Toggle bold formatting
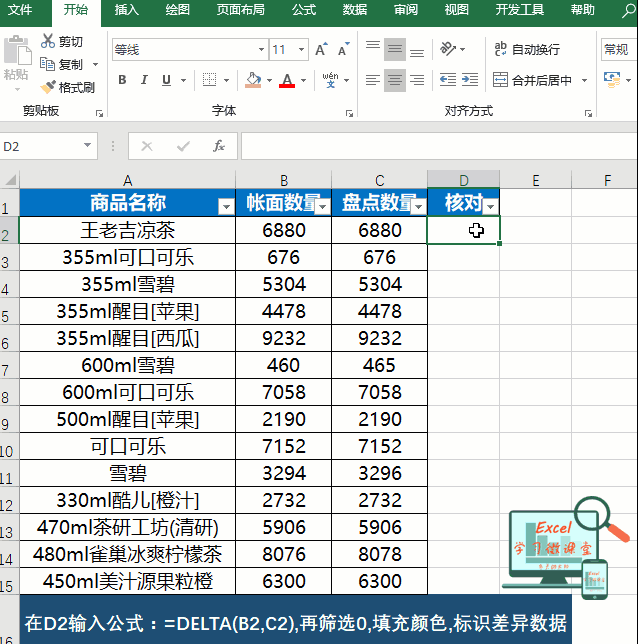The height and width of the screenshot is (644, 638). coord(122,80)
